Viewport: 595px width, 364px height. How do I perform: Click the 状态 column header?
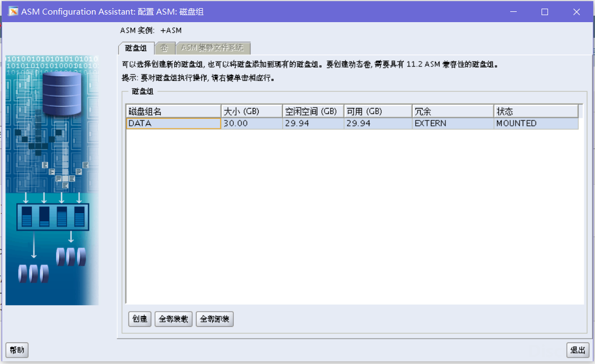536,111
